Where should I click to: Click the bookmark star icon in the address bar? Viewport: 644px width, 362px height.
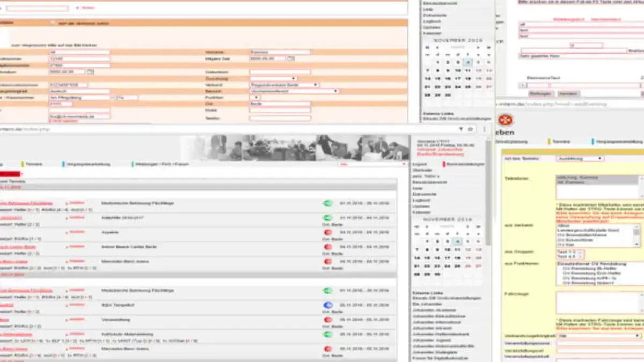click(470, 128)
